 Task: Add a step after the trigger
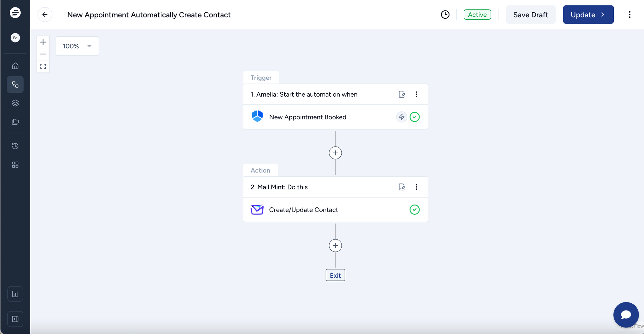point(335,153)
